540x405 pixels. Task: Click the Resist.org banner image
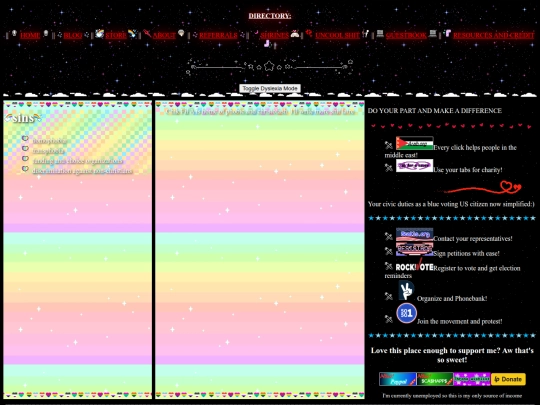(414, 235)
